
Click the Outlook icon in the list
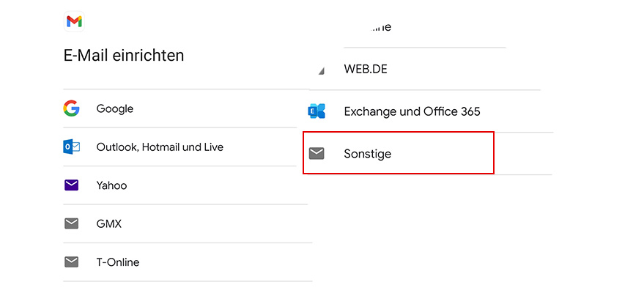[71, 147]
